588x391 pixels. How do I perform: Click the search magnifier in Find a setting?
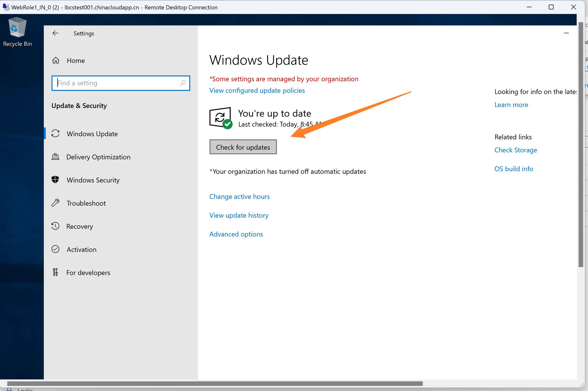coord(183,83)
